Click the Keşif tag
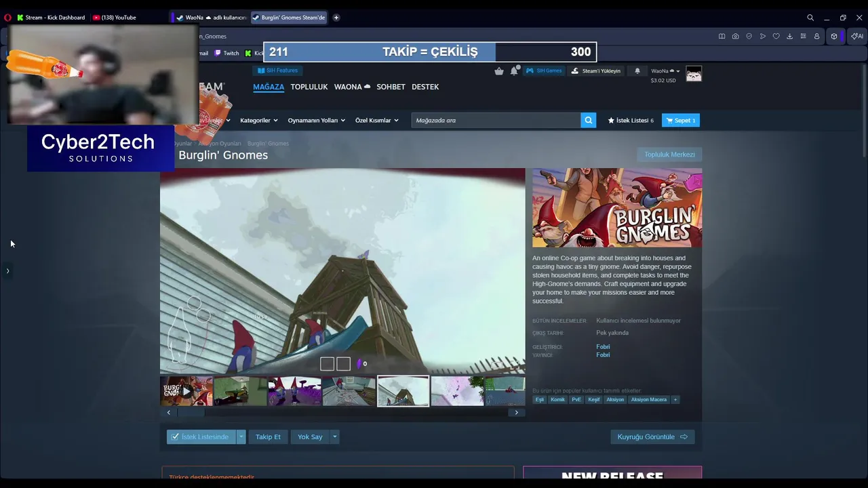Image resolution: width=868 pixels, height=488 pixels. coord(594,399)
